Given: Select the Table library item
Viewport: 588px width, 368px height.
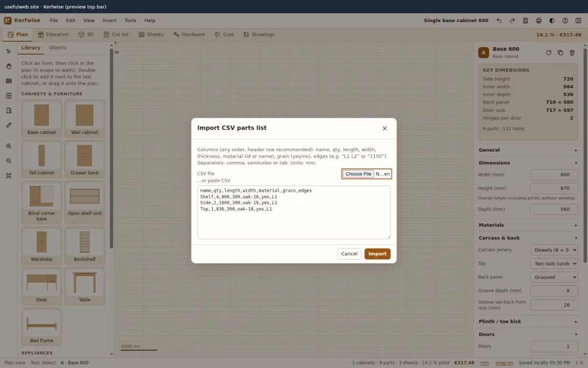Looking at the screenshot, I should point(85,286).
